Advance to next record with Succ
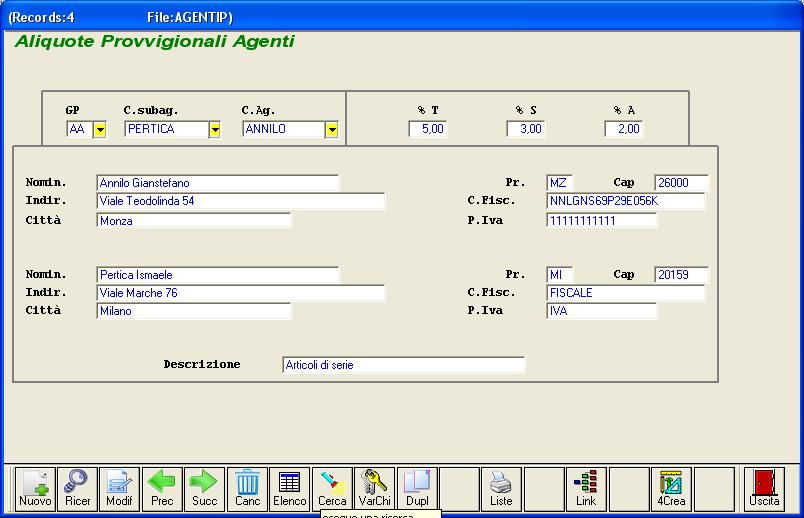Image resolution: width=804 pixels, height=518 pixels. [x=204, y=488]
